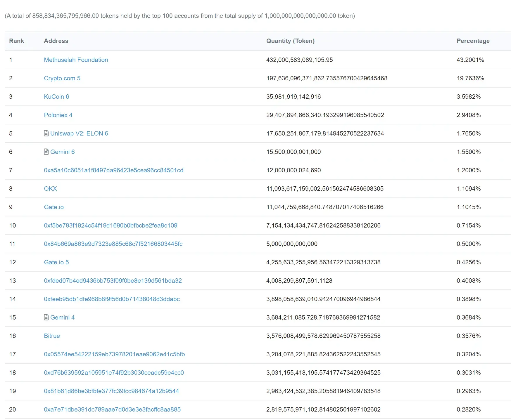The height and width of the screenshot is (420, 511).
Task: Open the Gemini 4 holder link
Action: tap(63, 317)
